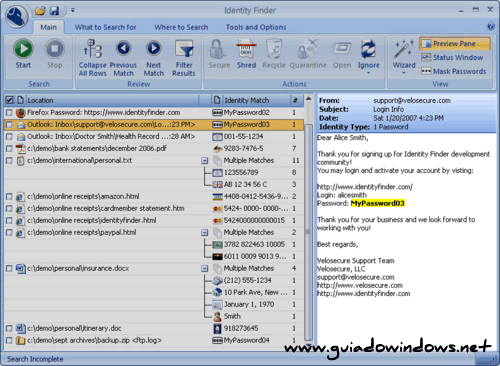This screenshot has height=366, width=500.
Task: Click the highlighted MyPassword03 in preview
Action: click(378, 203)
